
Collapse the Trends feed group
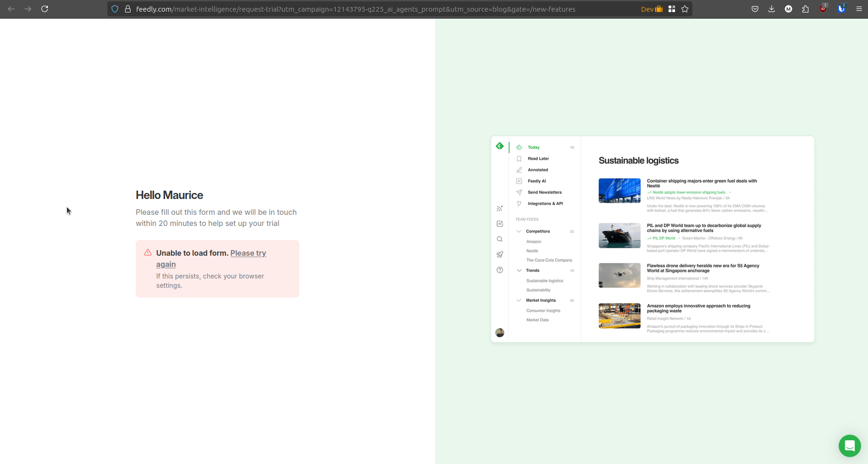(x=519, y=270)
